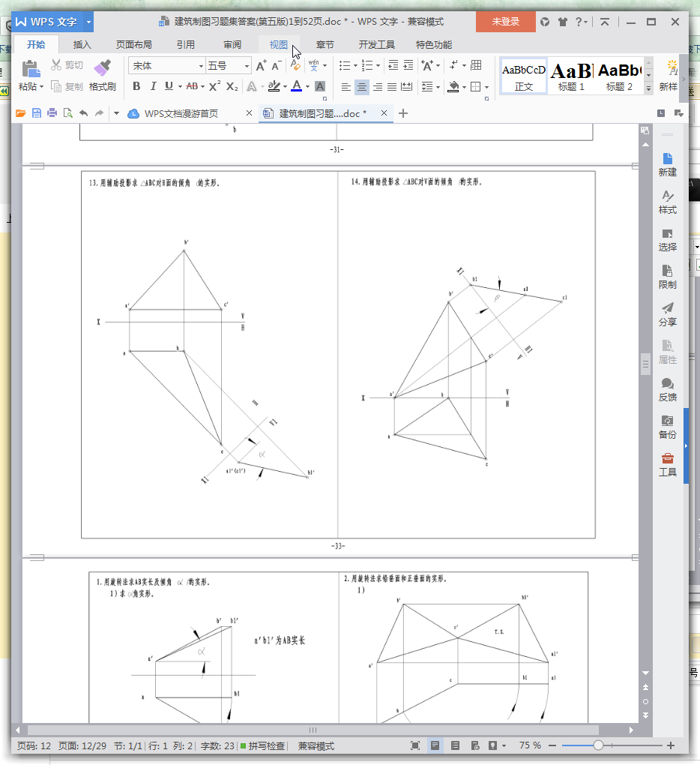Screen dimensions: 700x765
Task: Click the zoom out minus button
Action: coord(552,745)
